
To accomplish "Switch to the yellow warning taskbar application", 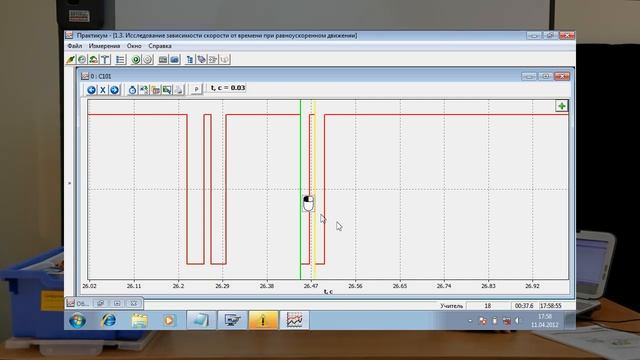I will tap(263, 320).
